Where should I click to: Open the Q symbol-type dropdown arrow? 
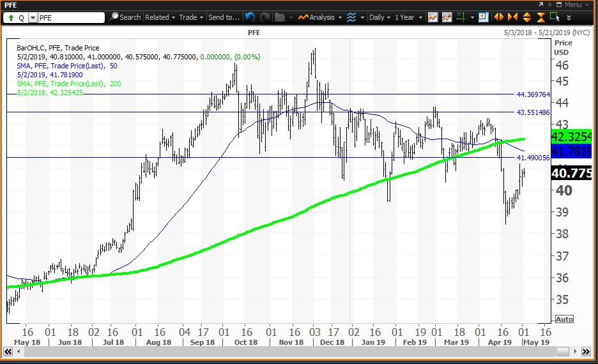pos(33,17)
